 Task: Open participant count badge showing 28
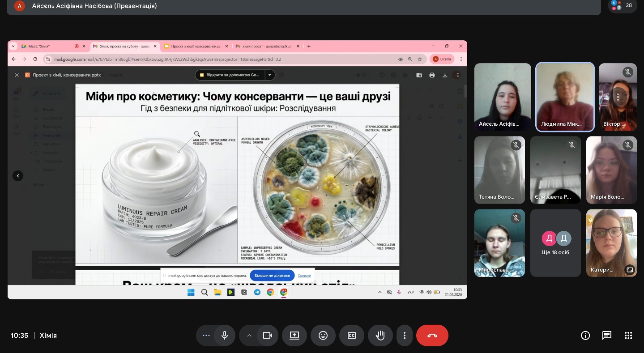(x=623, y=5)
